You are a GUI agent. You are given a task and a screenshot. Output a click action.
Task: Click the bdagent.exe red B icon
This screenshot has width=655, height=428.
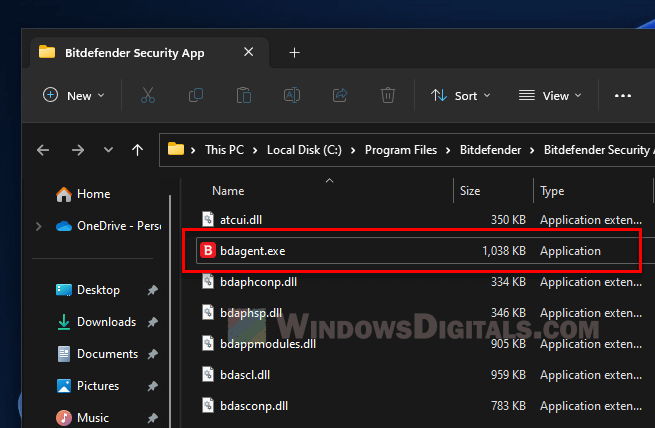[x=208, y=251]
